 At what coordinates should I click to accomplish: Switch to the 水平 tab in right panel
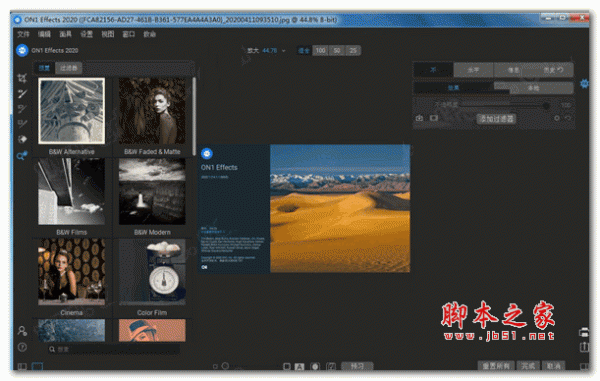pyautogui.click(x=473, y=70)
